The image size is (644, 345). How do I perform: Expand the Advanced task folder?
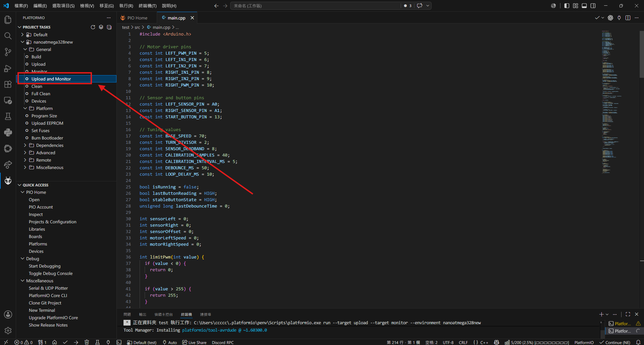click(25, 153)
